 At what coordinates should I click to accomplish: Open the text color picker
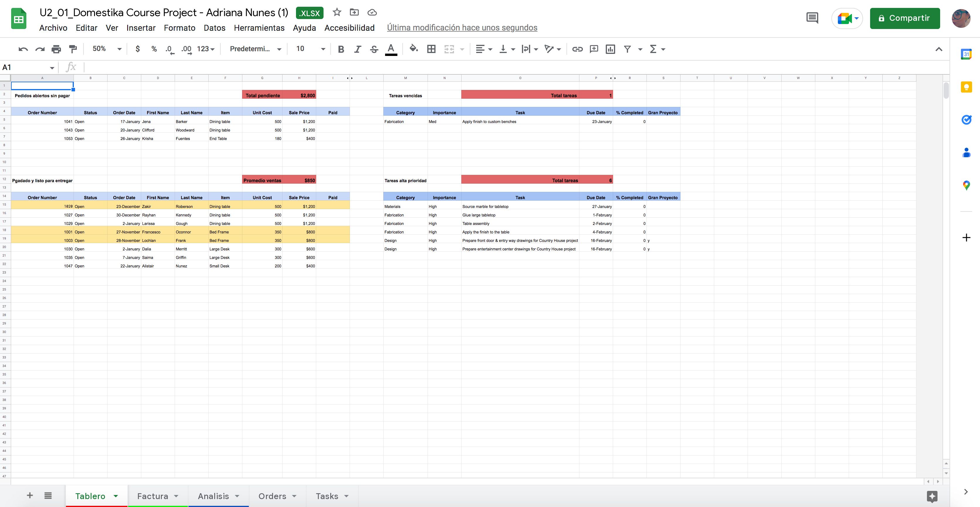tap(391, 49)
